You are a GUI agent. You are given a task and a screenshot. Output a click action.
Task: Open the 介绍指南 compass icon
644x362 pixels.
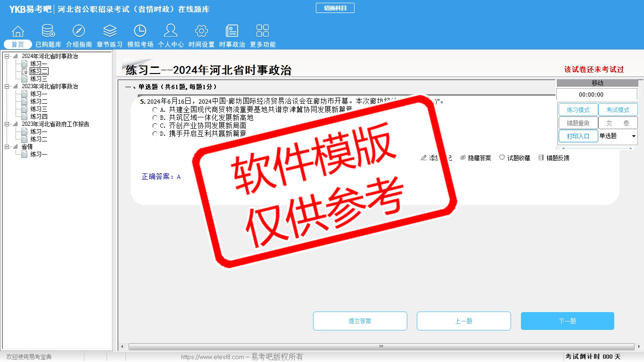click(x=79, y=31)
